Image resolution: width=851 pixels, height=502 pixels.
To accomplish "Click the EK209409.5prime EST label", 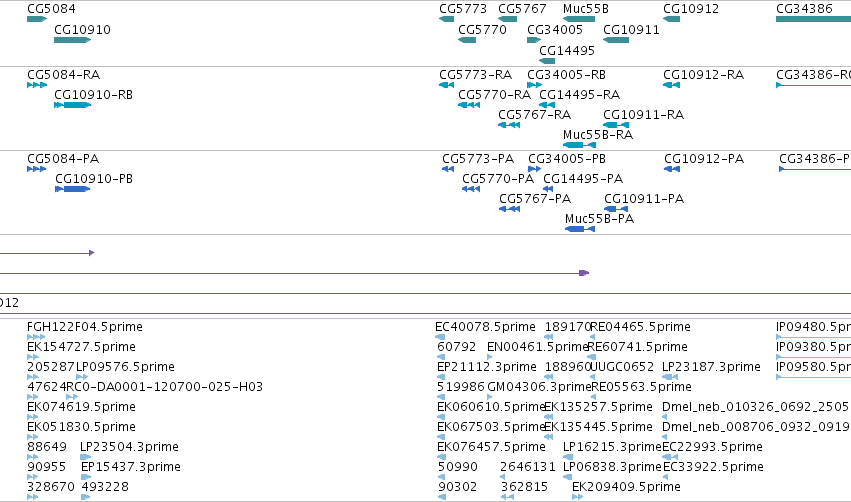I will pyautogui.click(x=626, y=487).
